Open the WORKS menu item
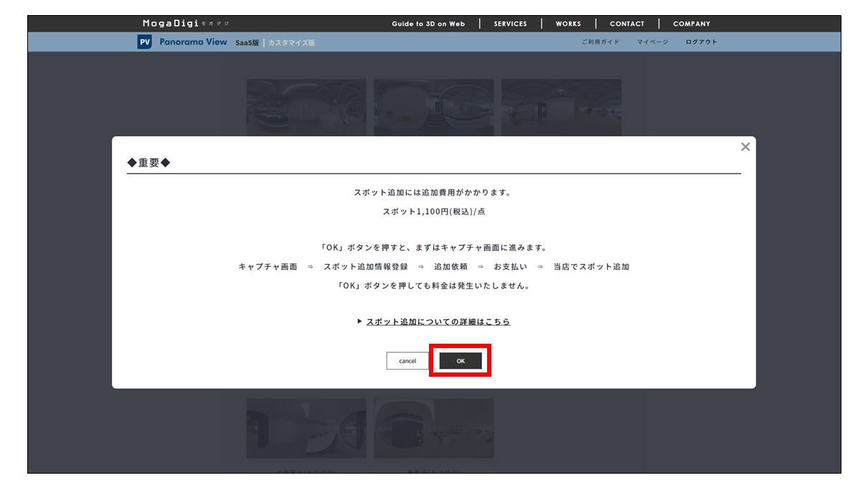 click(568, 24)
